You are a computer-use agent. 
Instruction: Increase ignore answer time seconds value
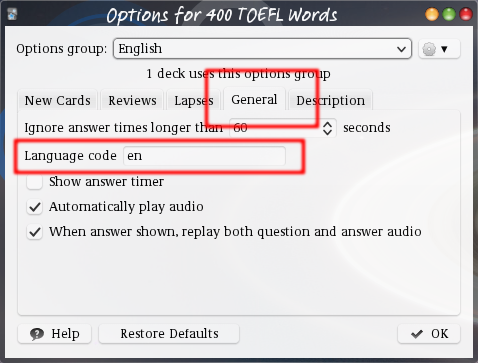(327, 124)
